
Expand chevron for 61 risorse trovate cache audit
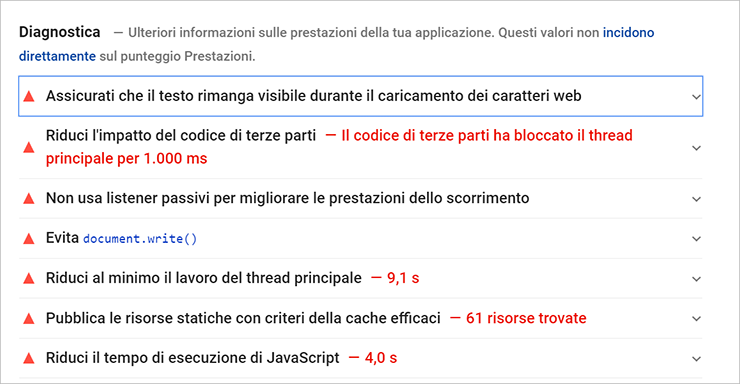[696, 319]
